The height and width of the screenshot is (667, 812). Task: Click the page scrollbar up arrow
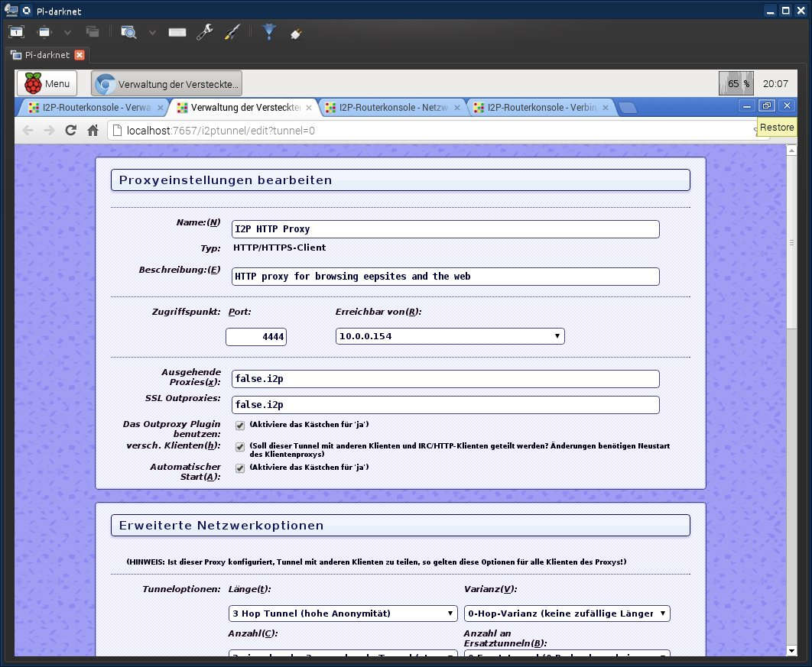point(791,150)
